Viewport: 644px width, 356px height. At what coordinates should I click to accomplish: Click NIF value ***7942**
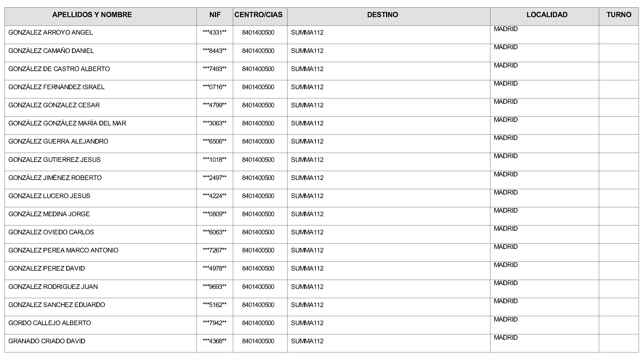point(214,323)
